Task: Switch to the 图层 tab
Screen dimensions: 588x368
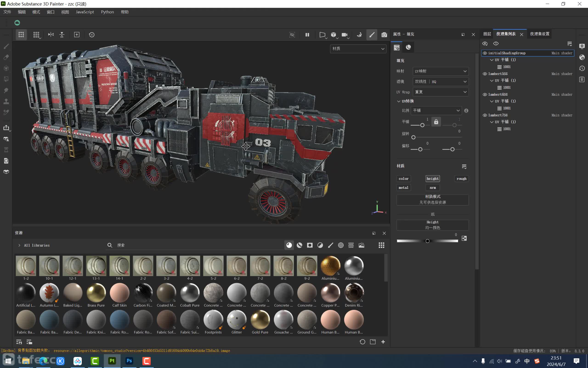Action: (x=487, y=34)
